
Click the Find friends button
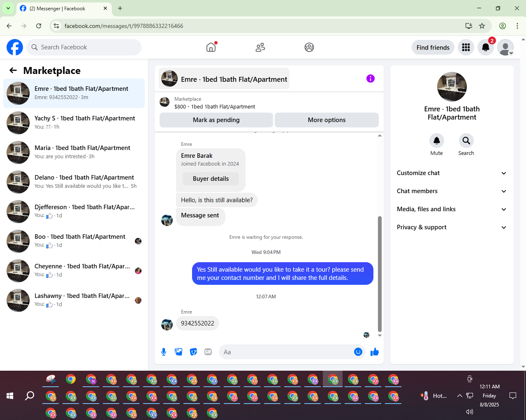433,47
